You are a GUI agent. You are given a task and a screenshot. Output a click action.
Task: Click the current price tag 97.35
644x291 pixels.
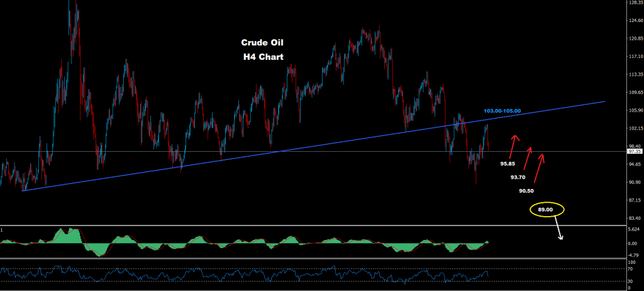635,151
